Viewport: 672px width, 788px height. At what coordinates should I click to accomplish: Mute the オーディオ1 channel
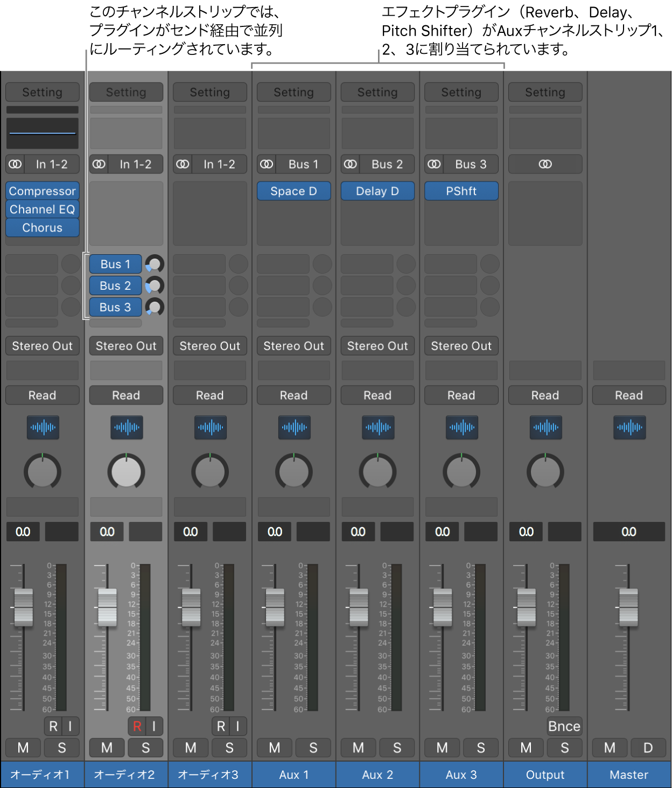point(23,748)
